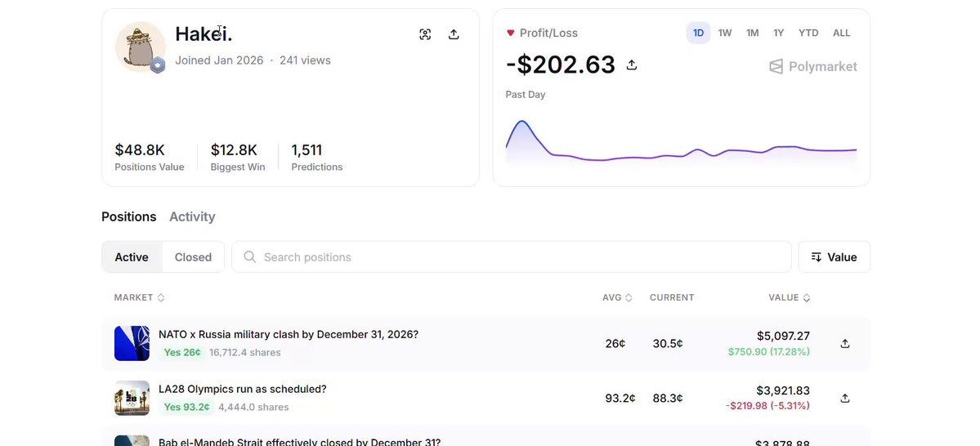Click the CURRENT column header
This screenshot has height=446, width=980.
[x=672, y=297]
